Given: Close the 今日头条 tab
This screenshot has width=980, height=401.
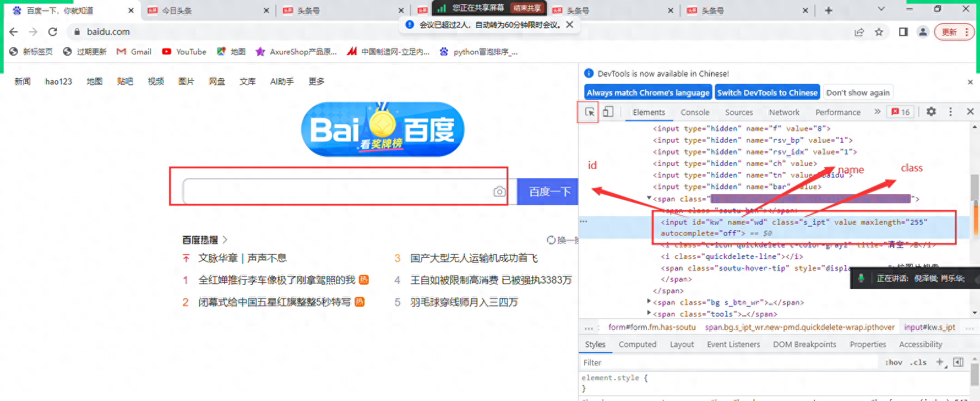Looking at the screenshot, I should coord(266,10).
